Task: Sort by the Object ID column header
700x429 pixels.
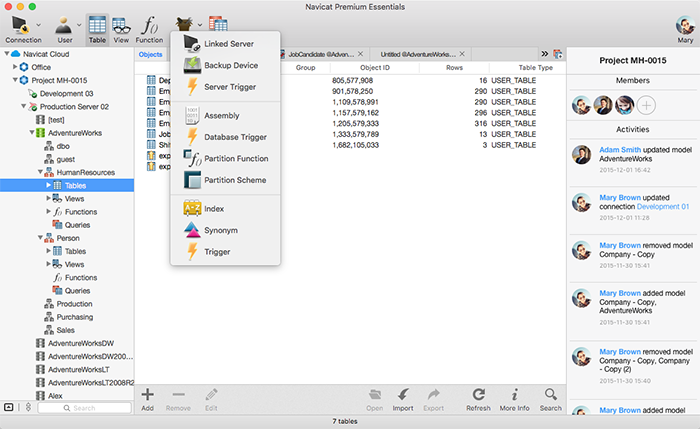Action: point(375,68)
